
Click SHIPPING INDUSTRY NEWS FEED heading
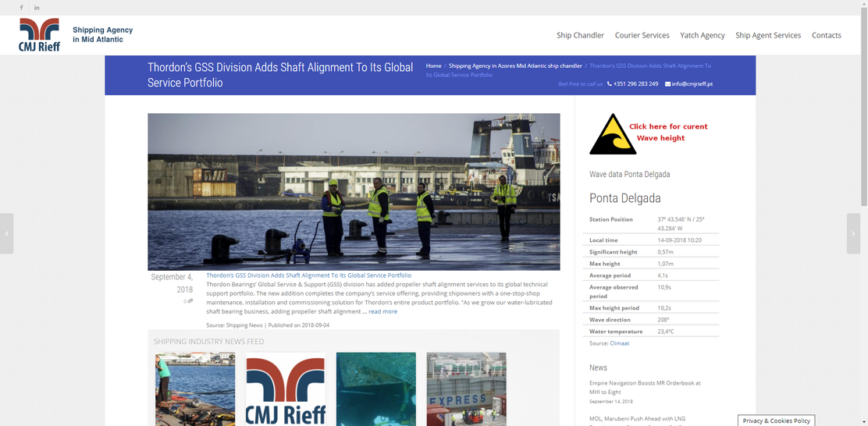[x=208, y=342]
